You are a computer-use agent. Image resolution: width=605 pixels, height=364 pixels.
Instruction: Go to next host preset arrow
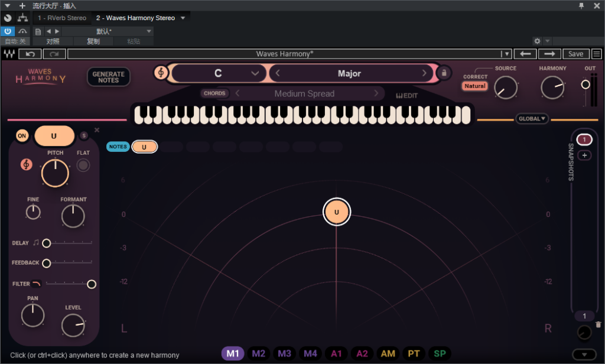[x=57, y=31]
